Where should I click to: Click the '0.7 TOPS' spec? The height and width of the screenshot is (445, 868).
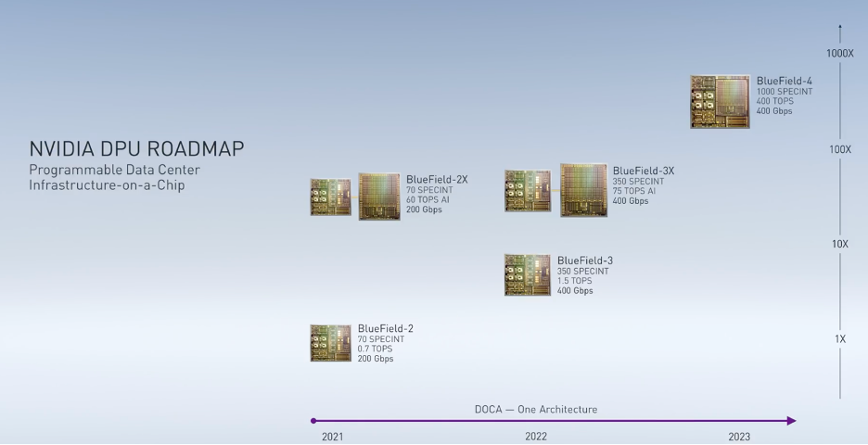pos(375,349)
